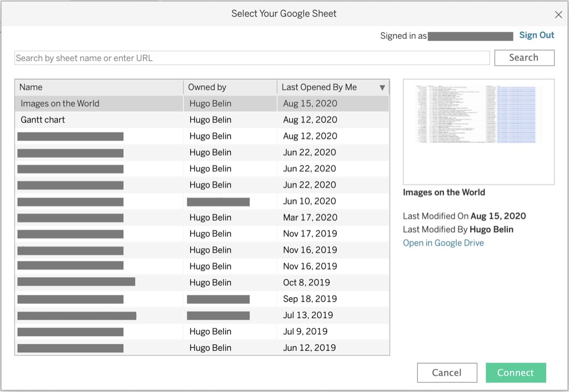This screenshot has width=569, height=392.
Task: Open in Google Drive
Action: (443, 243)
